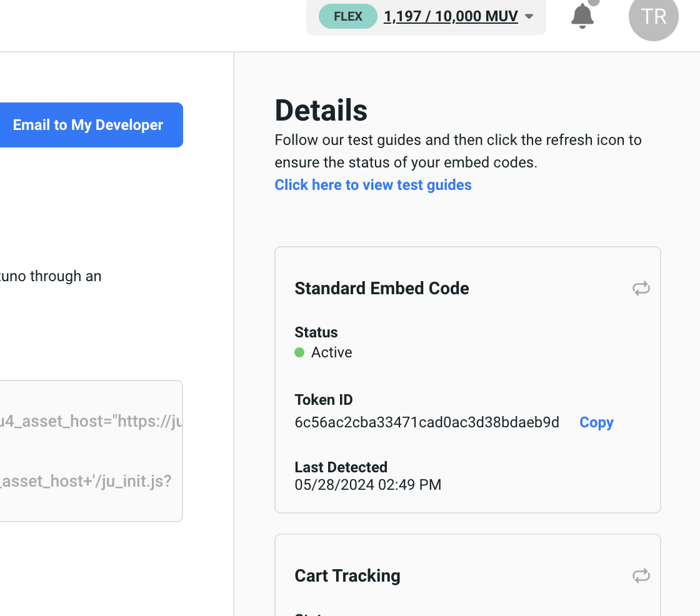Click the Email to My Developer button
This screenshot has height=616, width=700.
[88, 125]
